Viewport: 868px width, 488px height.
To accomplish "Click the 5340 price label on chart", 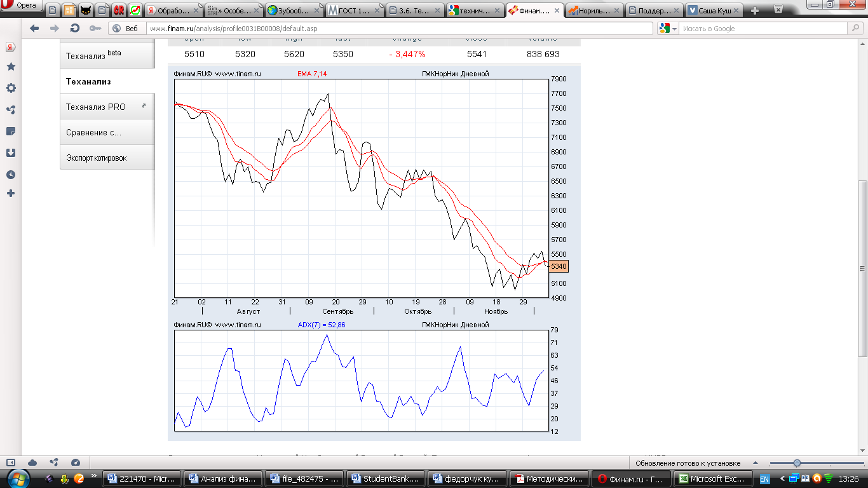I will pos(559,266).
